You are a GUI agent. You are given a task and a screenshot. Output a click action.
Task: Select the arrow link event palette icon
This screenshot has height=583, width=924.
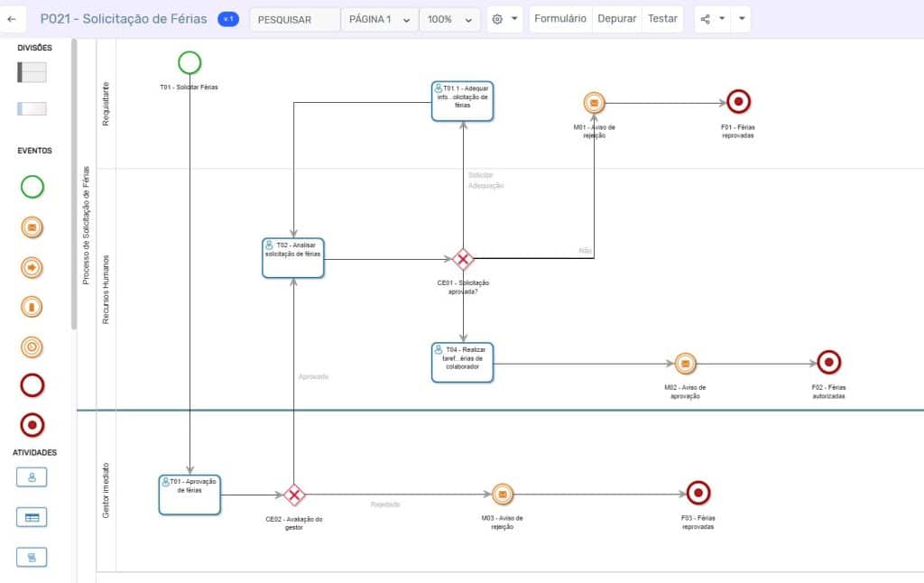[32, 267]
